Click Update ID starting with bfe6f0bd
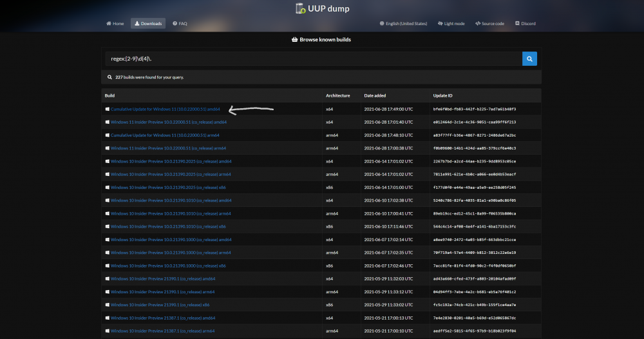 coord(475,110)
